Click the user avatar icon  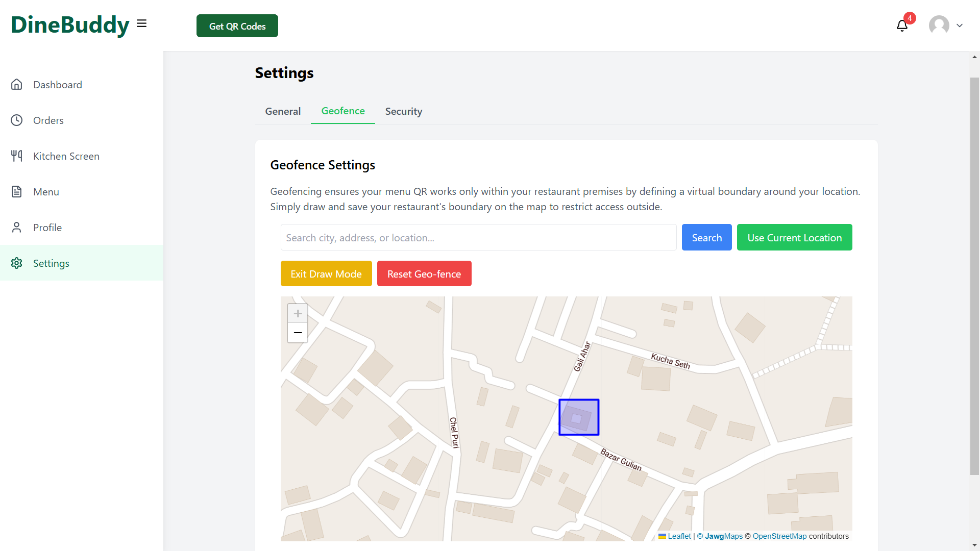pos(939,25)
